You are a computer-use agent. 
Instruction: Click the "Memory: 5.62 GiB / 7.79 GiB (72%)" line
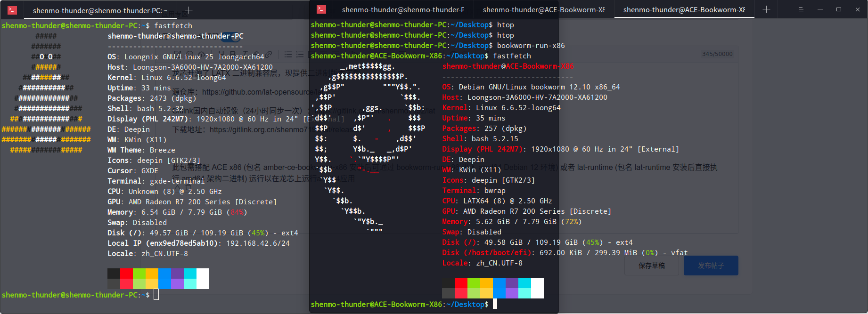point(512,222)
